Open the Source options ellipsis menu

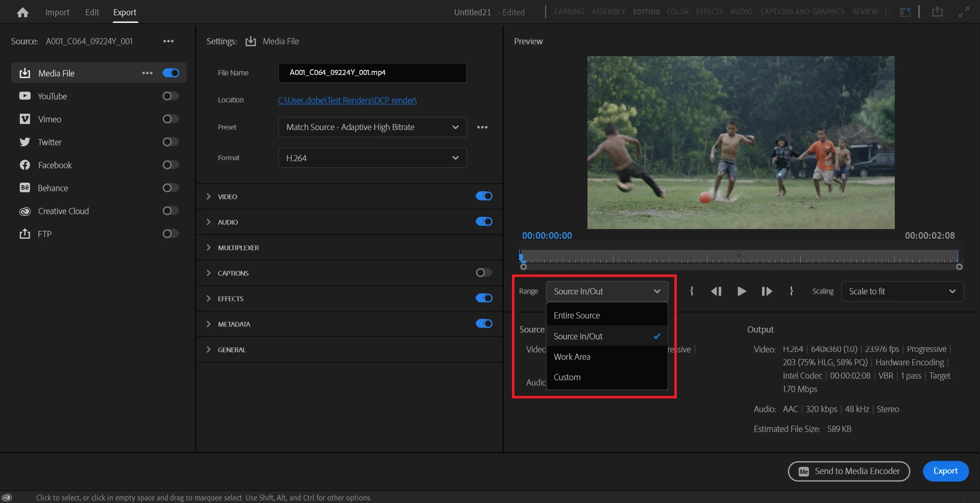168,41
